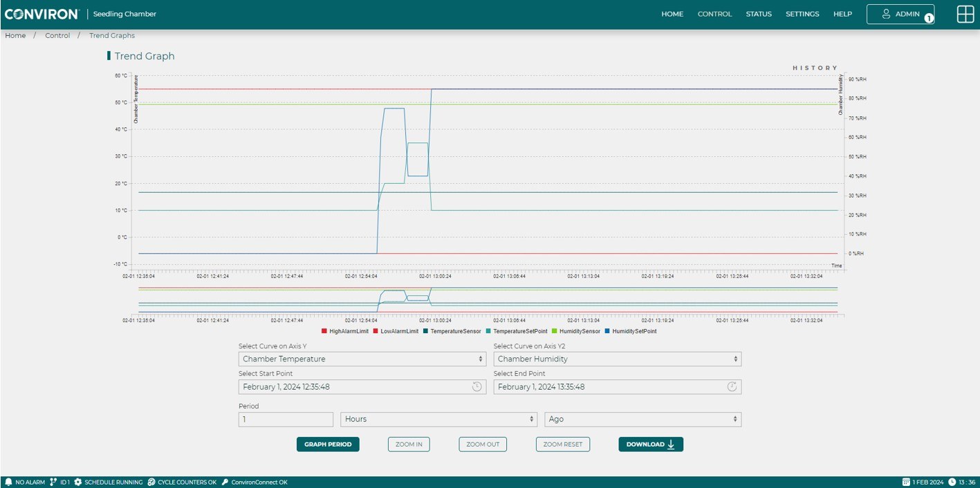
Task: Click the GRAPH PERIOD button
Action: tap(328, 444)
